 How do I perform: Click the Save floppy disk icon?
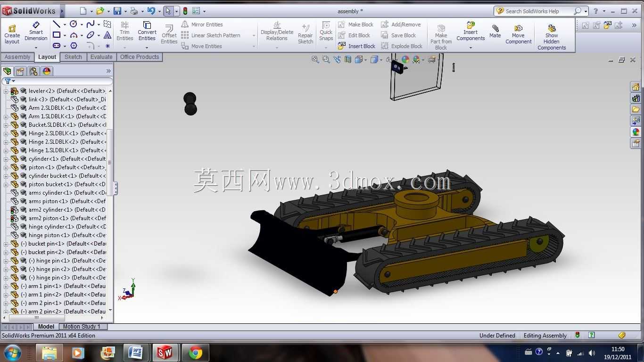click(117, 11)
